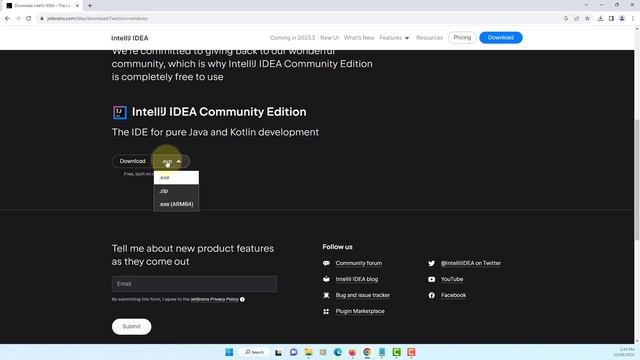Open the Chrome profile avatar
Screen dimensions: 640x360
point(622,18)
